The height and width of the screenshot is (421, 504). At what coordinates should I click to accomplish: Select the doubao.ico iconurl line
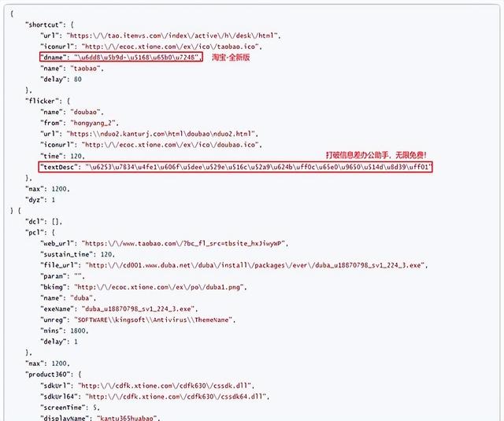[x=151, y=145]
